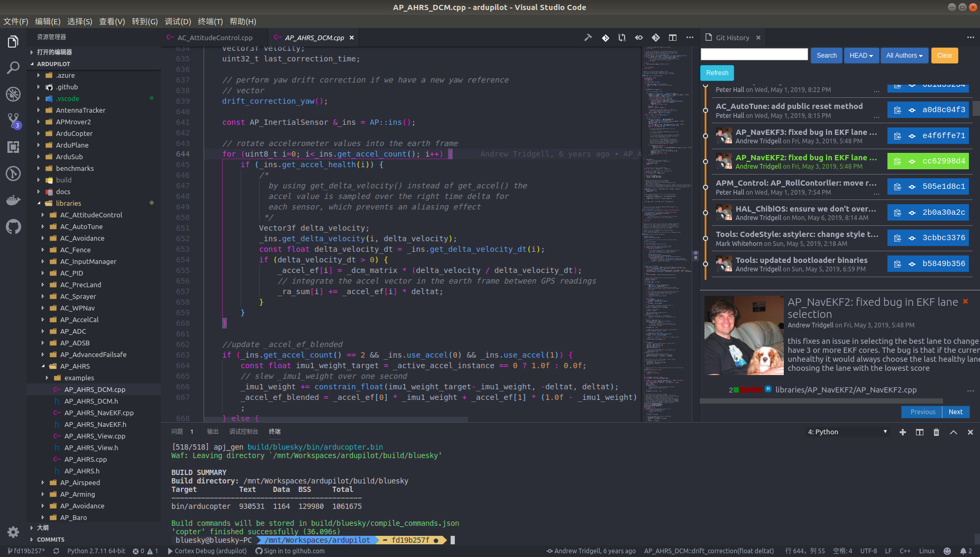Image resolution: width=980 pixels, height=557 pixels.
Task: Close the commit details with red X
Action: 965,301
